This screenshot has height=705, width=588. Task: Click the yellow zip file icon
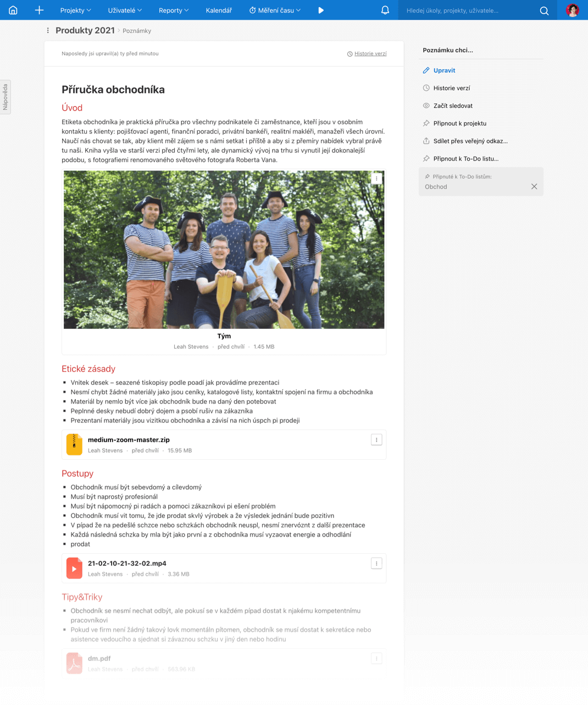[x=74, y=444]
